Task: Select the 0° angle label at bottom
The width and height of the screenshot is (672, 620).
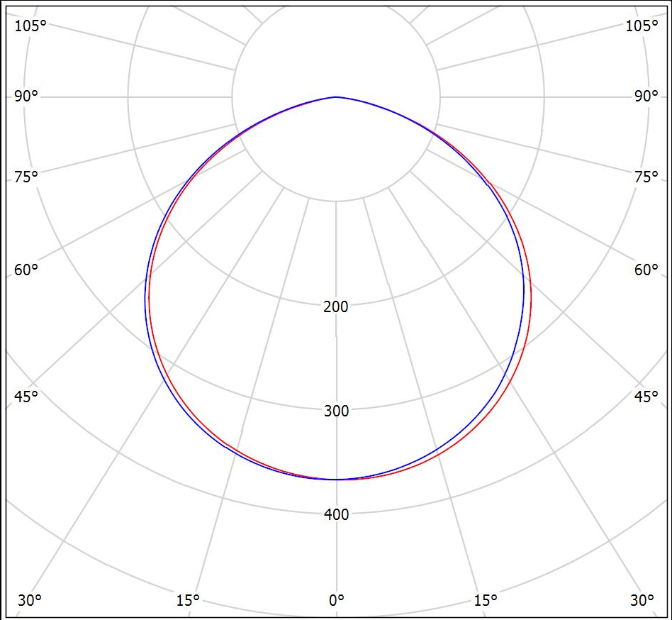Action: click(x=336, y=600)
